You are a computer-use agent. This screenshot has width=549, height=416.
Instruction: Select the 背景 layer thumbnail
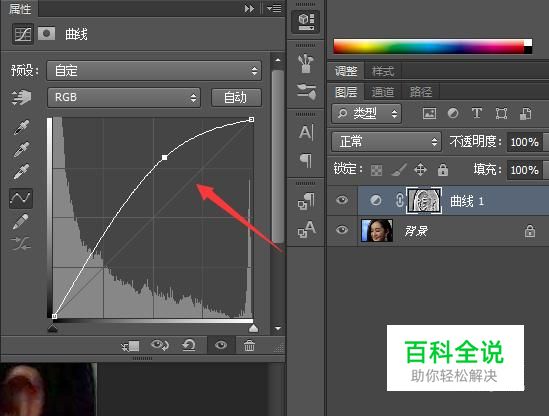[x=377, y=230]
